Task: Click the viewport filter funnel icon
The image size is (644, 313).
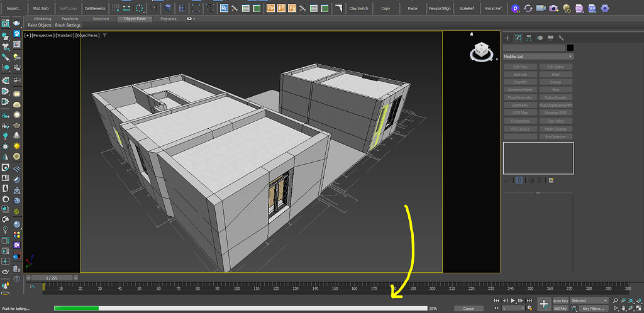Action: pos(105,35)
